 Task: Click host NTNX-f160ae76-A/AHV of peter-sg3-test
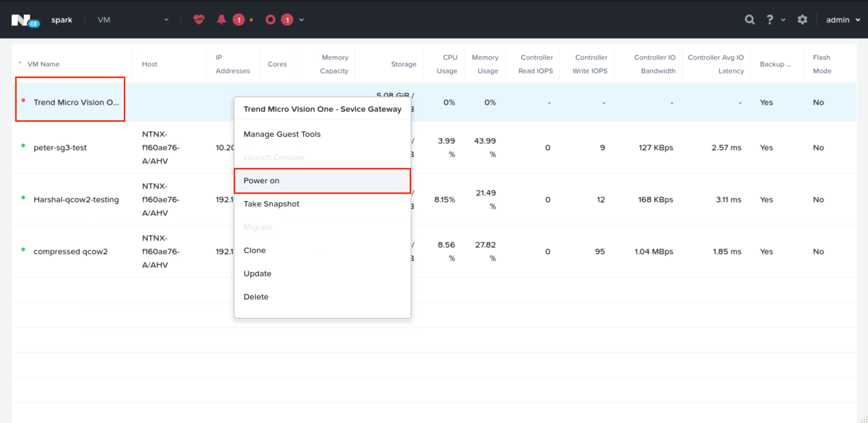click(x=161, y=148)
